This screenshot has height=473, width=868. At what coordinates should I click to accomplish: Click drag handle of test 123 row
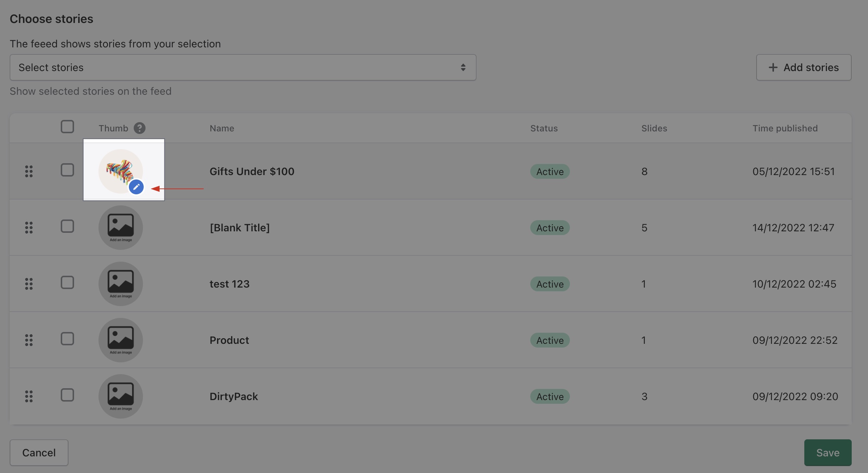tap(29, 284)
